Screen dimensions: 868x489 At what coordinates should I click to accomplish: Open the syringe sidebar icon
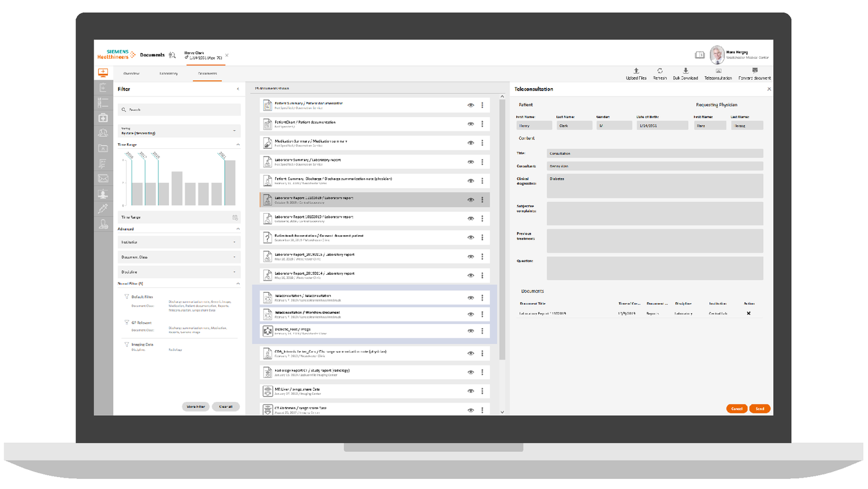103,208
